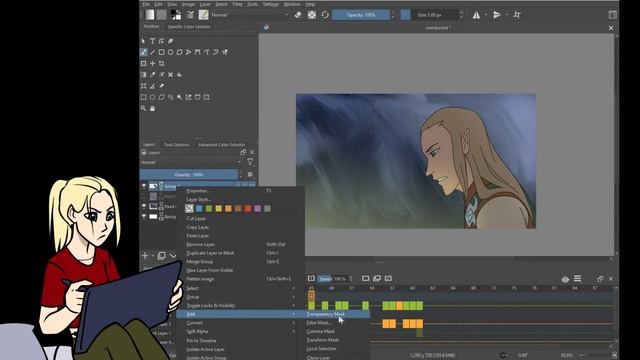Select the Zoom magnifier tool
The height and width of the screenshot is (360, 640).
[x=144, y=109]
